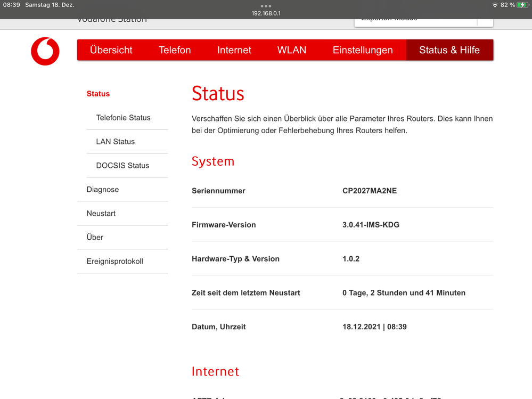This screenshot has height=399, width=532.
Task: Open the Einstellungen tab
Action: click(x=362, y=50)
